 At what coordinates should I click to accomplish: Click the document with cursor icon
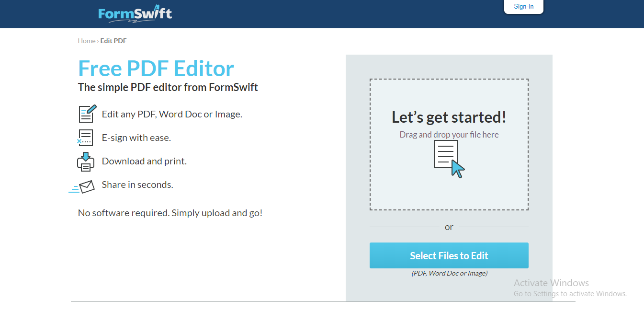click(x=449, y=160)
